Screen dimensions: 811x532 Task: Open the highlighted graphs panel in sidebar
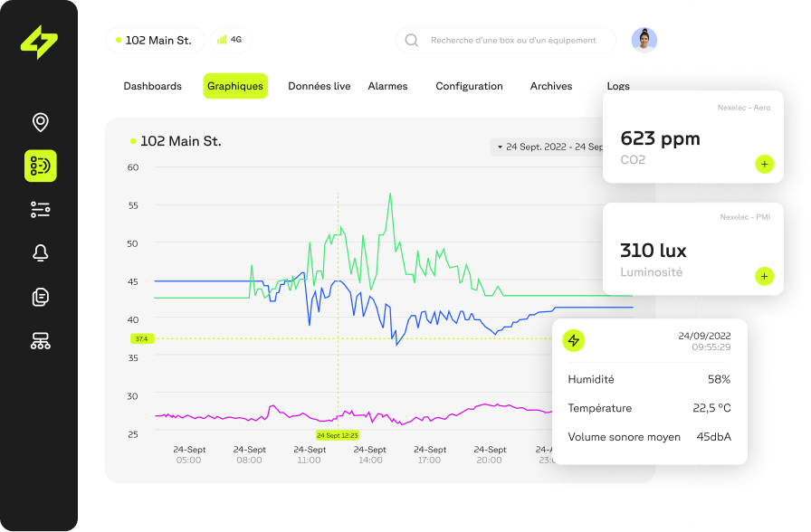click(39, 166)
